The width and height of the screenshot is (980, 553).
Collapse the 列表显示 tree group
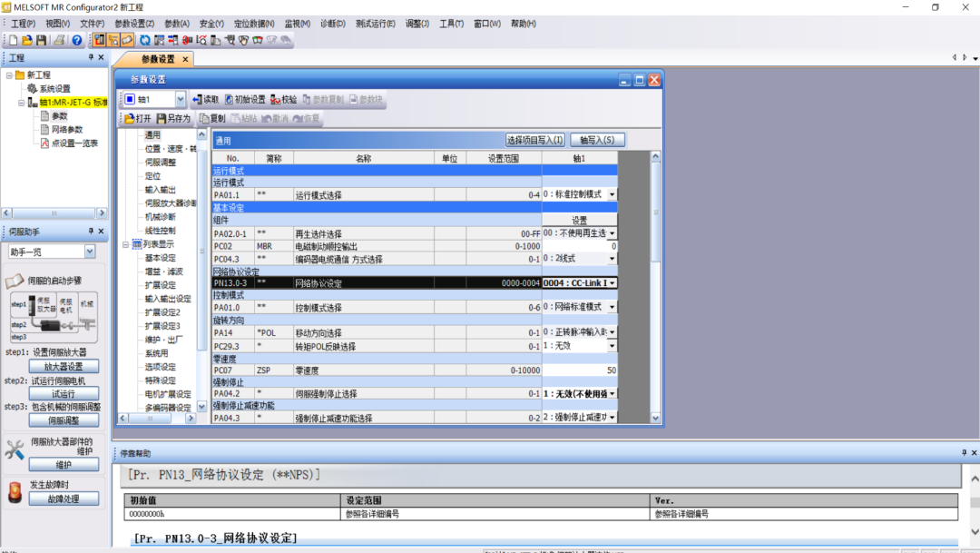(x=125, y=244)
